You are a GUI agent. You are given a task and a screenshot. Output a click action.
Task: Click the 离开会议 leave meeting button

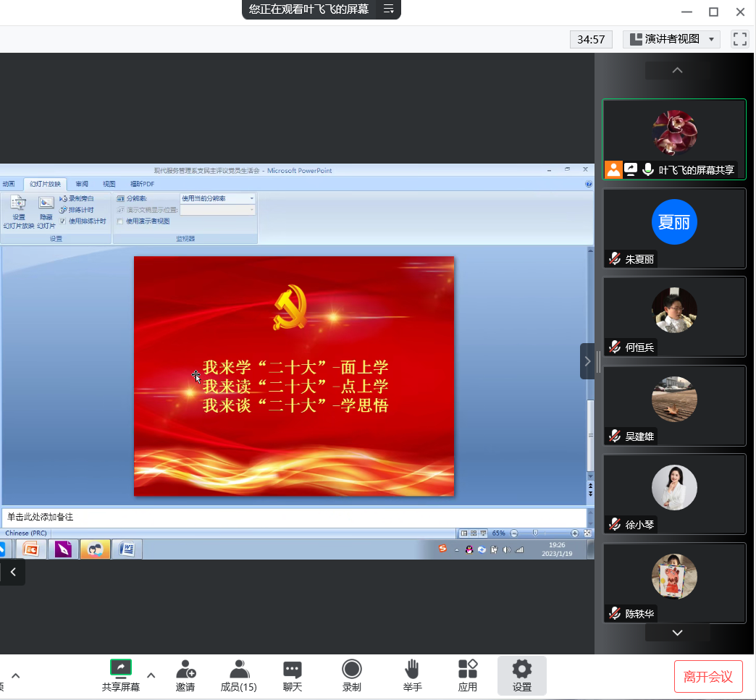(707, 677)
